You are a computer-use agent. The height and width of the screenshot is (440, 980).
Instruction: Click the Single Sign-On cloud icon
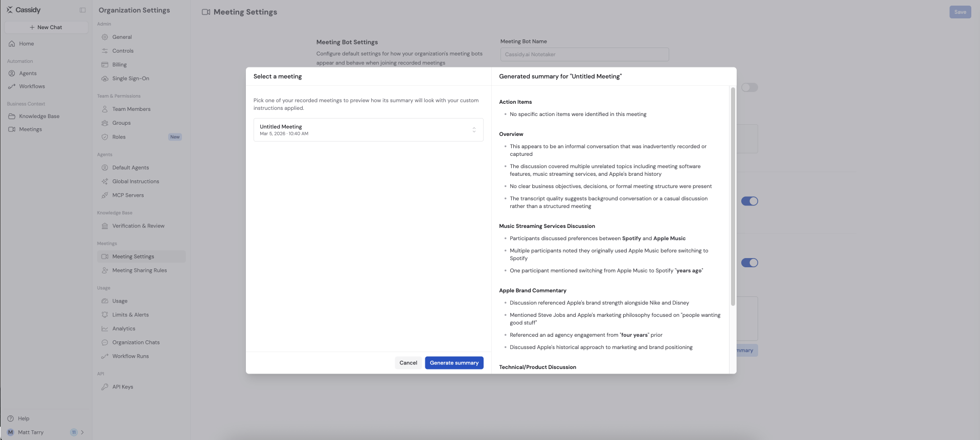tap(105, 79)
